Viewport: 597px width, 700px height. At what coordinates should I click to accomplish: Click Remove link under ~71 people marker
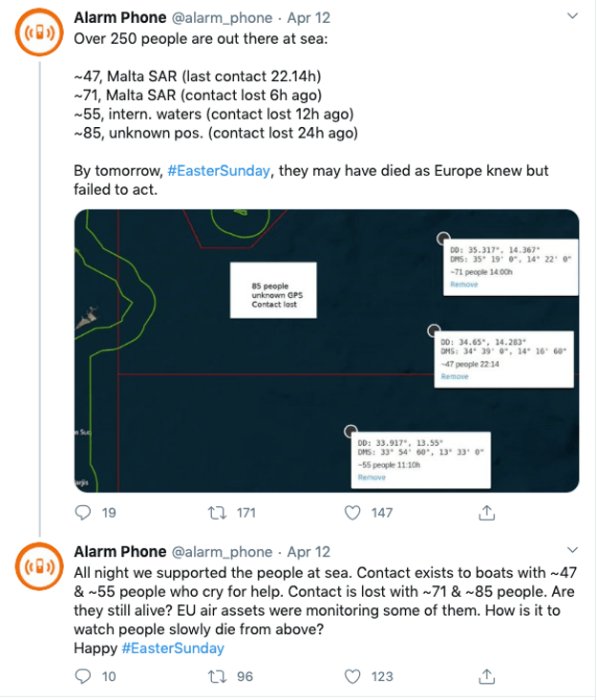tap(464, 285)
